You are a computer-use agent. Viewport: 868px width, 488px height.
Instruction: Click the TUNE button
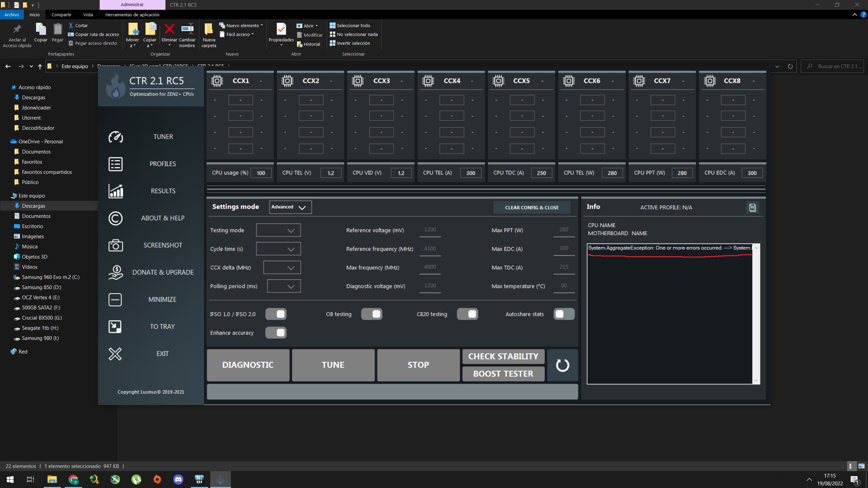pos(333,365)
